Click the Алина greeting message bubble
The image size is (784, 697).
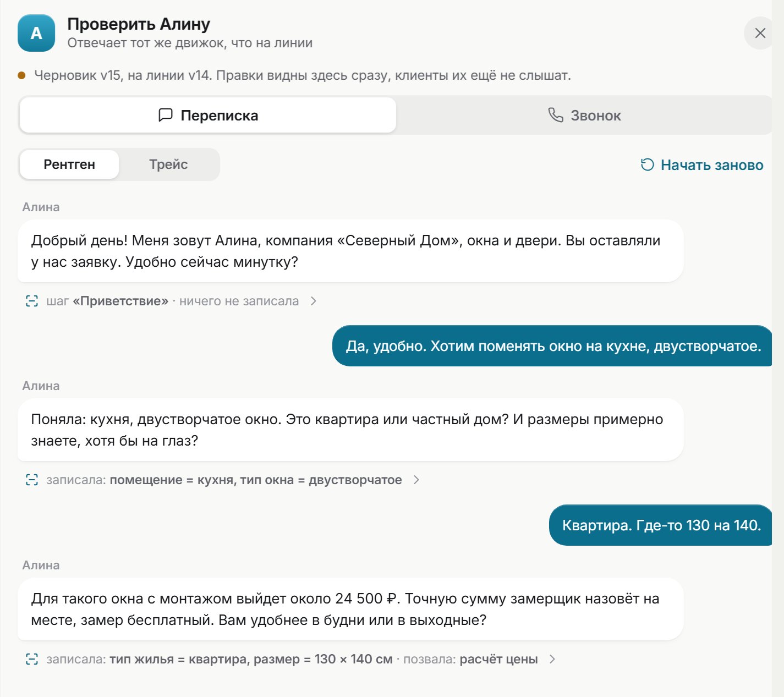tap(350, 251)
